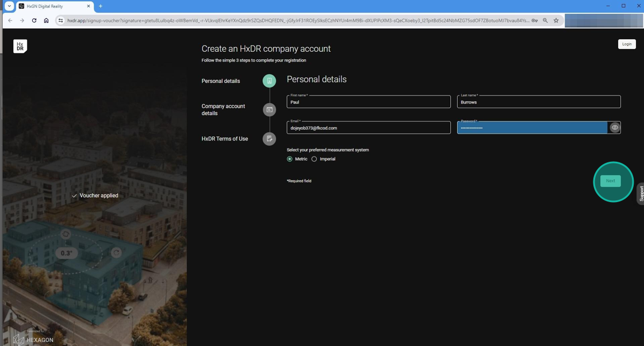Edit the Last name field
644x346 pixels.
[x=538, y=102]
